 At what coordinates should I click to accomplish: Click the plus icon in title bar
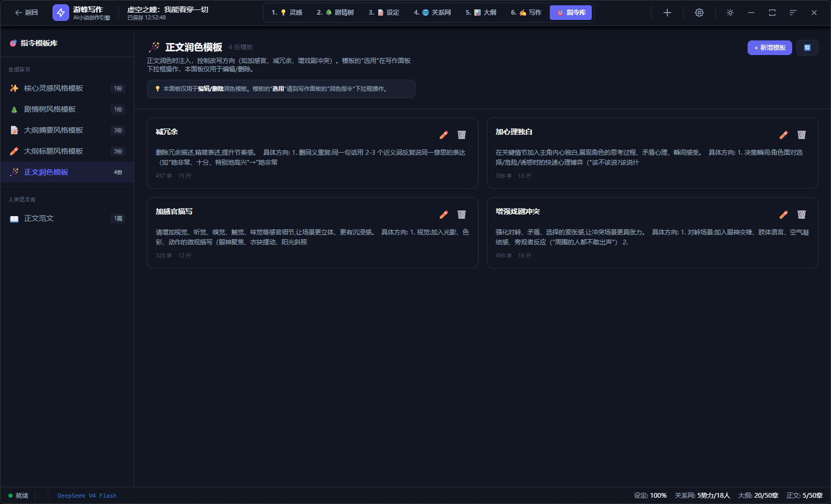[x=667, y=13]
